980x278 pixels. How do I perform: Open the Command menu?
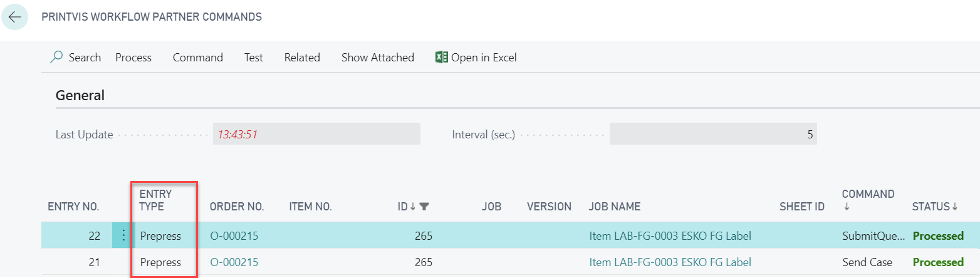pyautogui.click(x=198, y=58)
